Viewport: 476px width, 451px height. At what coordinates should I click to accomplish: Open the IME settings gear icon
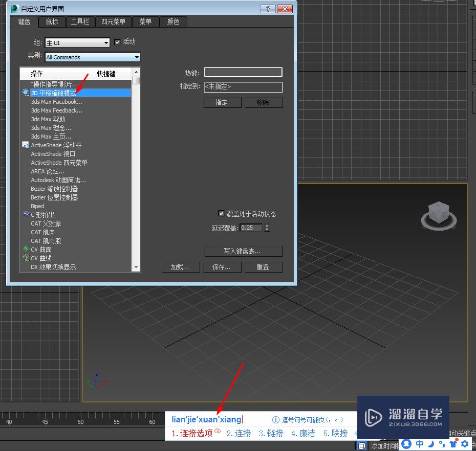point(465,444)
